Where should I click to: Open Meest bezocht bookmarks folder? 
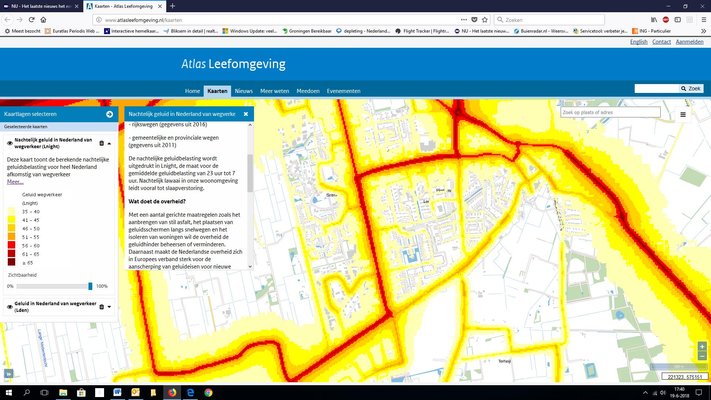(x=23, y=31)
